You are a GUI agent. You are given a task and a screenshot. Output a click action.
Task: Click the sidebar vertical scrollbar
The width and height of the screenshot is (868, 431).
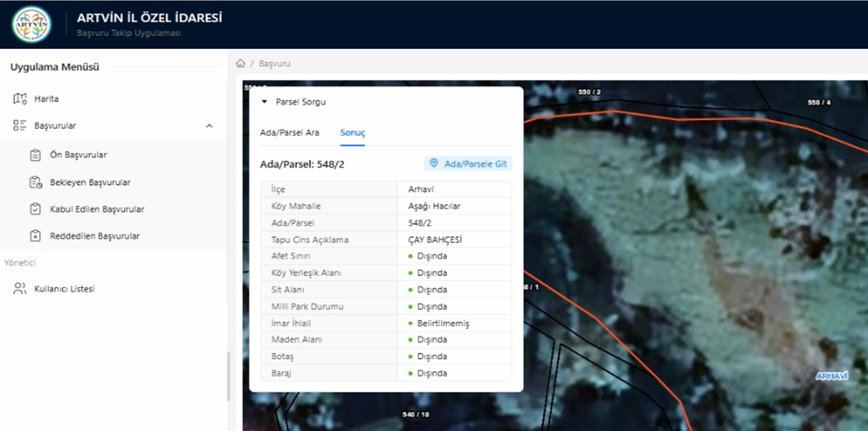[x=229, y=376]
